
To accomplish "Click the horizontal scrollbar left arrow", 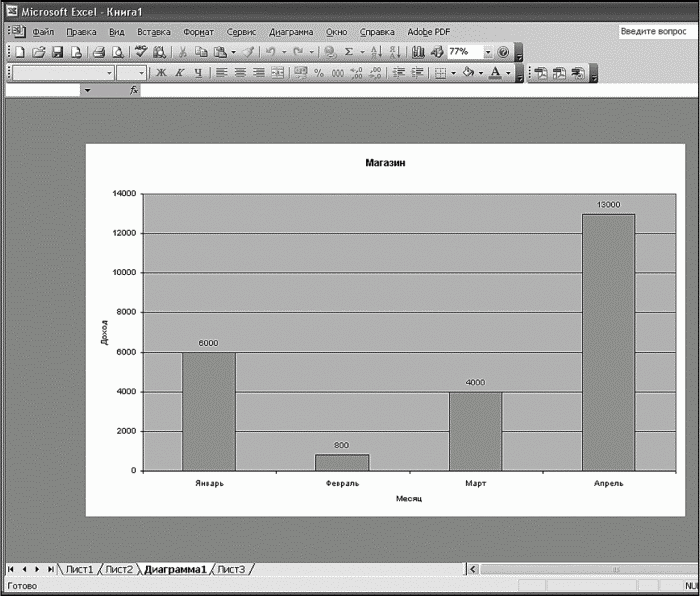I will tap(473, 569).
